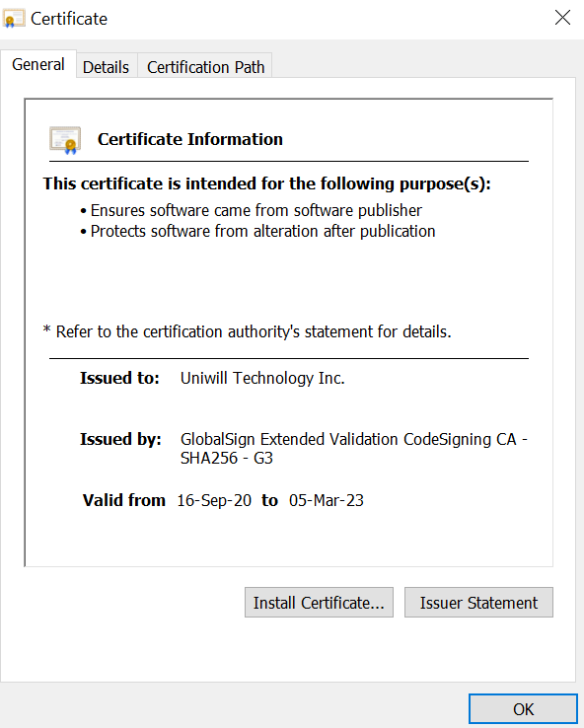Screen dimensions: 584x728
Task: Click the valid-from date 16-Sep-20
Action: point(214,500)
